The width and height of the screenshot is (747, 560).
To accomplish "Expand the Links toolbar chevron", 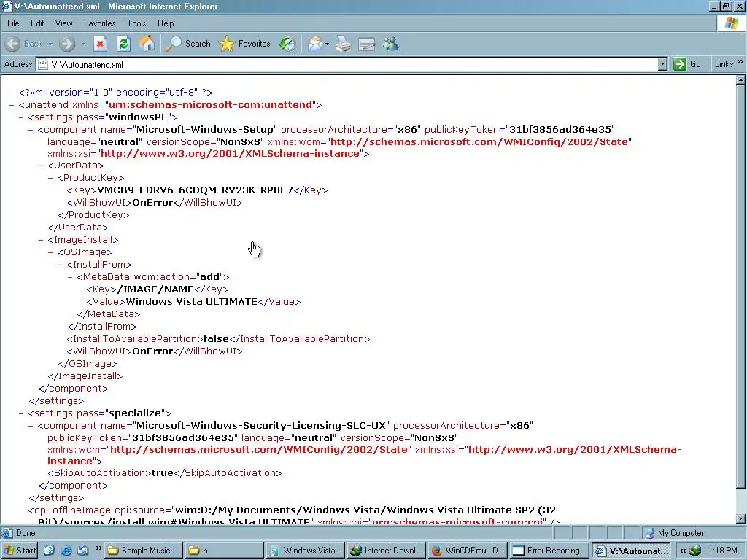I will click(x=740, y=63).
